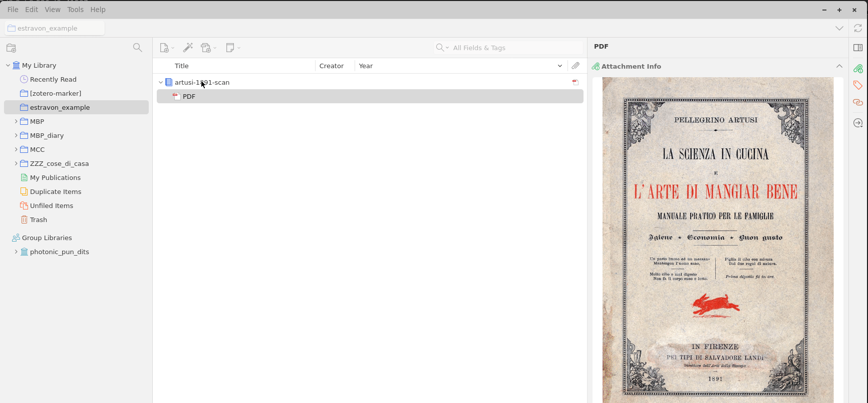Select the [zotero-marker] collection
The width and height of the screenshot is (868, 403).
pyautogui.click(x=55, y=93)
